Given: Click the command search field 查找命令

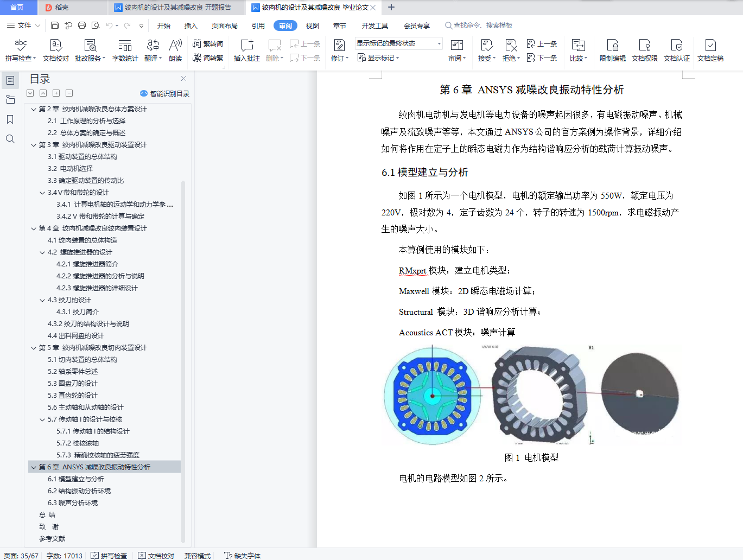Looking at the screenshot, I should pos(479,26).
